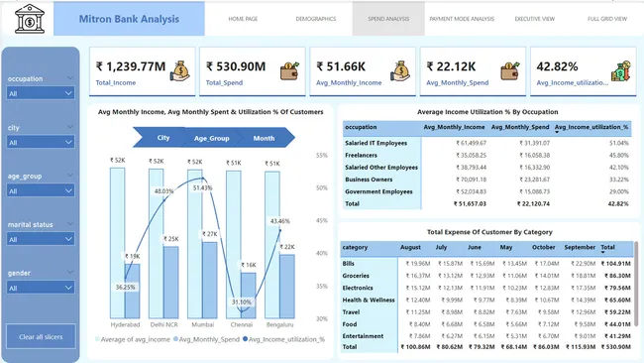644x363 pixels.
Task: Click the sort arrow under Avg_Income_utilization_% header
Action: point(558,132)
